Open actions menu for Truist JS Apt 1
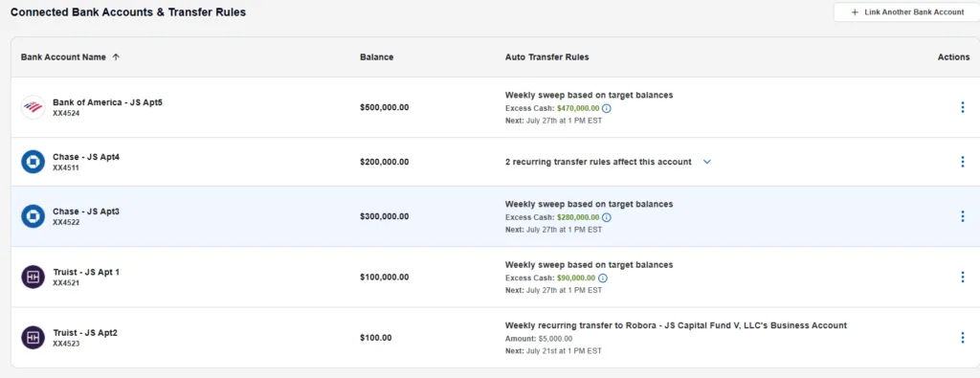980x378 pixels. tap(963, 277)
